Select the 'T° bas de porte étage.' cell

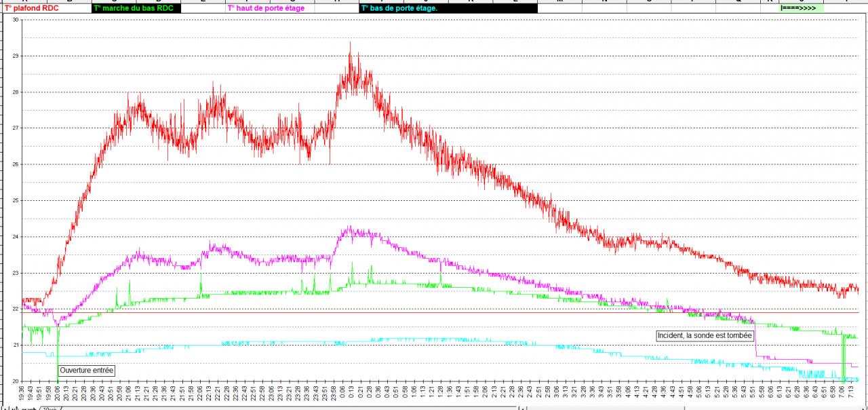click(448, 8)
